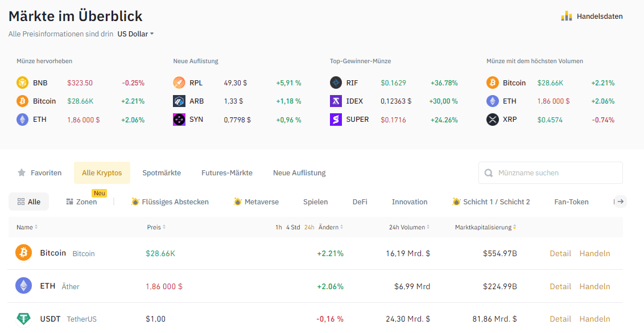
Task: Click SUPER coin icon in Top-Gewinner
Action: tap(336, 120)
